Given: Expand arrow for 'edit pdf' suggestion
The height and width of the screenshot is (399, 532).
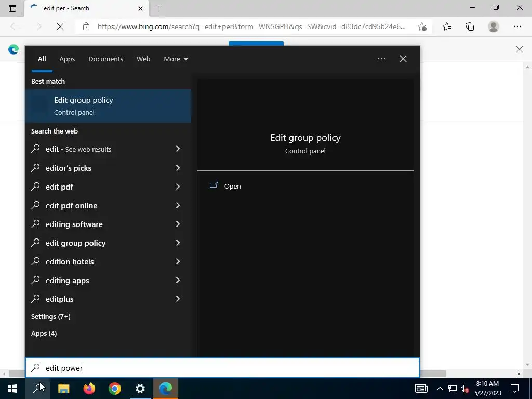Looking at the screenshot, I should coord(178,187).
